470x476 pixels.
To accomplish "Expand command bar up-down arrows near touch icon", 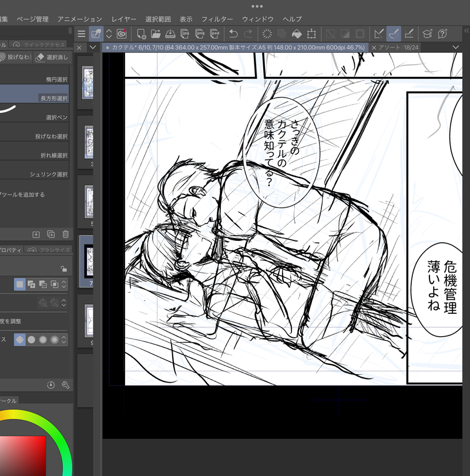I will (109, 33).
